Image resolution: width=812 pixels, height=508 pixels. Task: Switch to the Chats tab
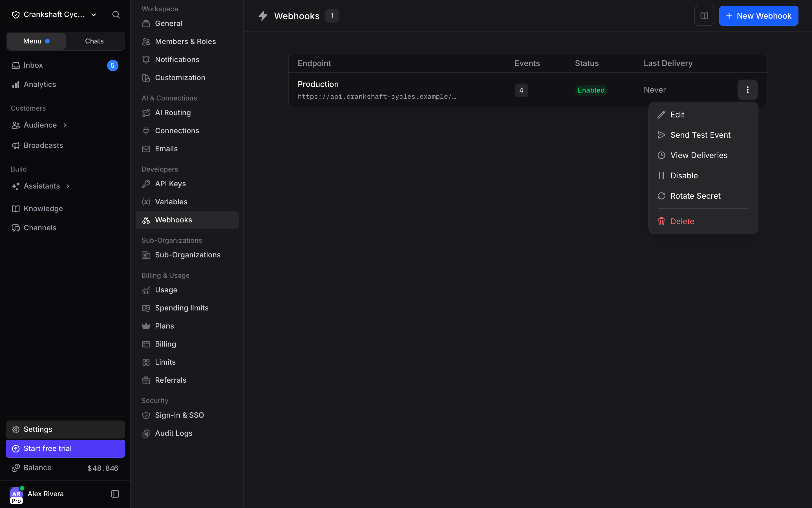[x=94, y=41]
